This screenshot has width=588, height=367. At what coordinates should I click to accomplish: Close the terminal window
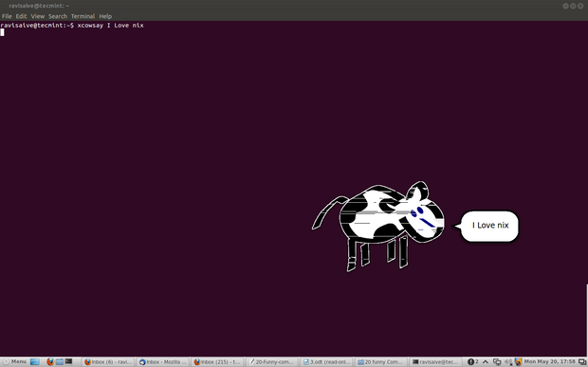(x=580, y=6)
